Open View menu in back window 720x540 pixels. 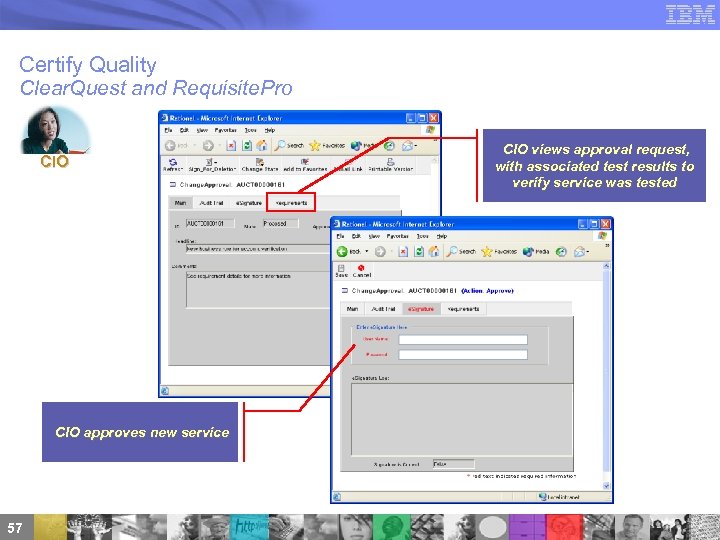pos(202,130)
